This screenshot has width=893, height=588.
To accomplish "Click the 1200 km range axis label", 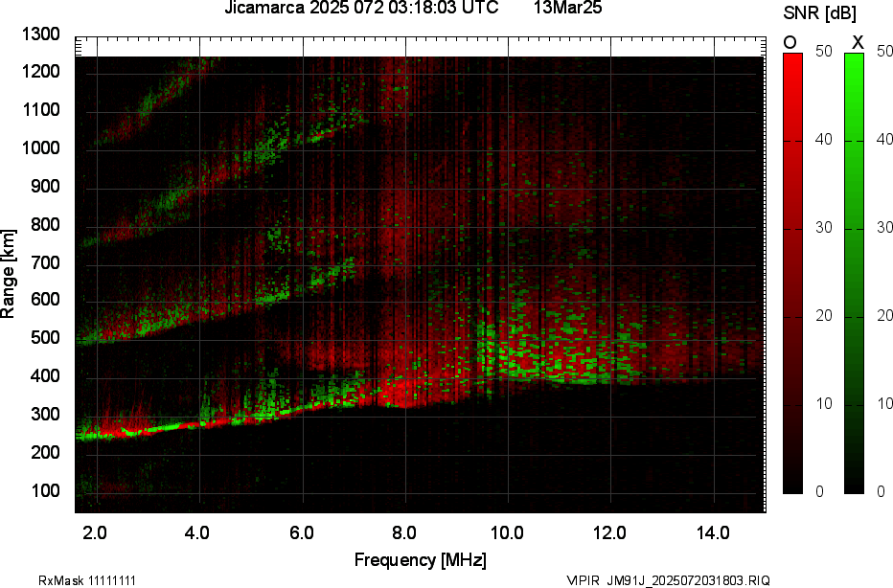I will tap(41, 72).
